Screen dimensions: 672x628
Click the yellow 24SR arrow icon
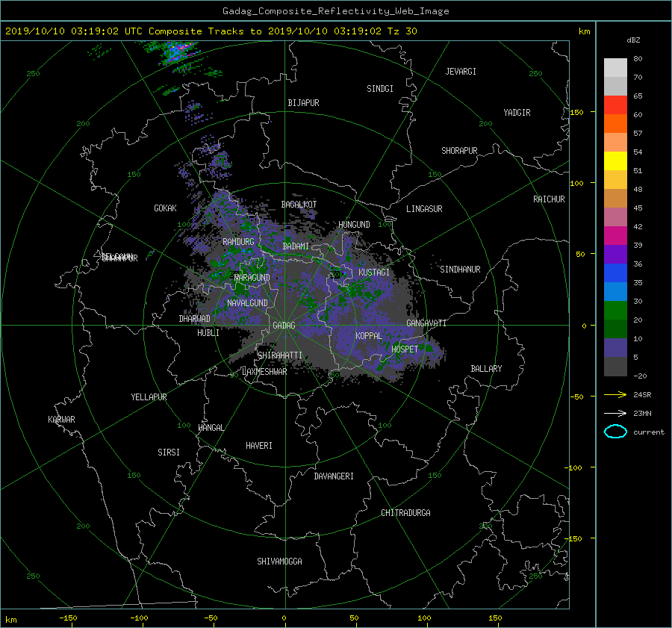(x=615, y=394)
